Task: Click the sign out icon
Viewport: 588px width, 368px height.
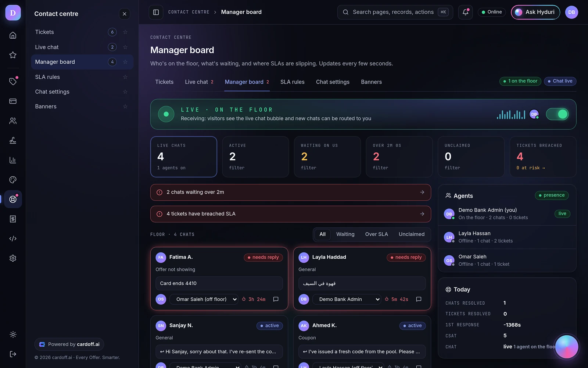Action: tap(13, 354)
